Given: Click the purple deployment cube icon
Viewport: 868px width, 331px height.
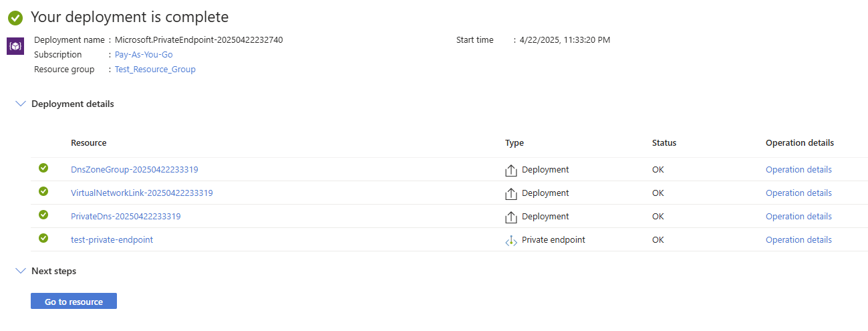Looking at the screenshot, I should click(15, 46).
